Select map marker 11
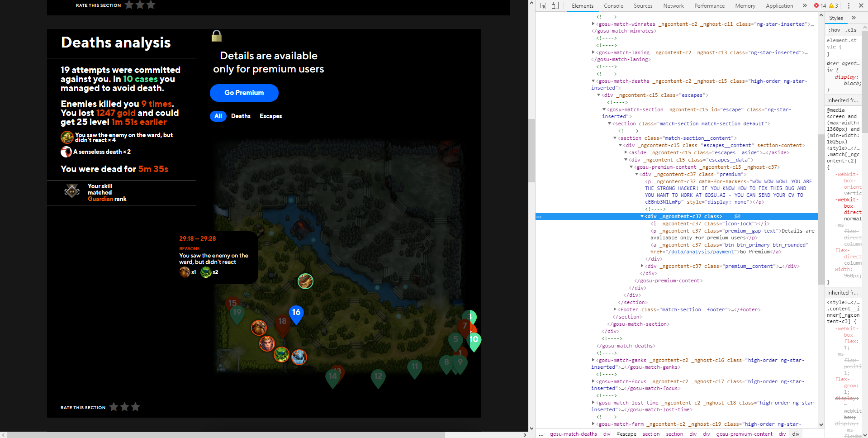This screenshot has height=438, width=868. tap(415, 369)
